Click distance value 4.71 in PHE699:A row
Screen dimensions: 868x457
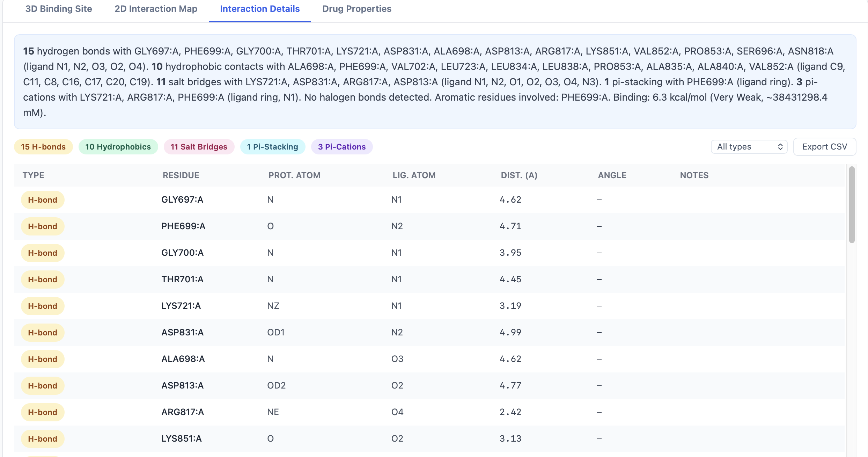coord(510,226)
